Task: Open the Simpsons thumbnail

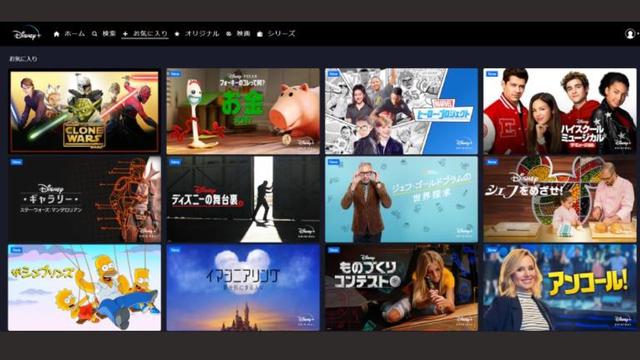Action: coord(84,288)
